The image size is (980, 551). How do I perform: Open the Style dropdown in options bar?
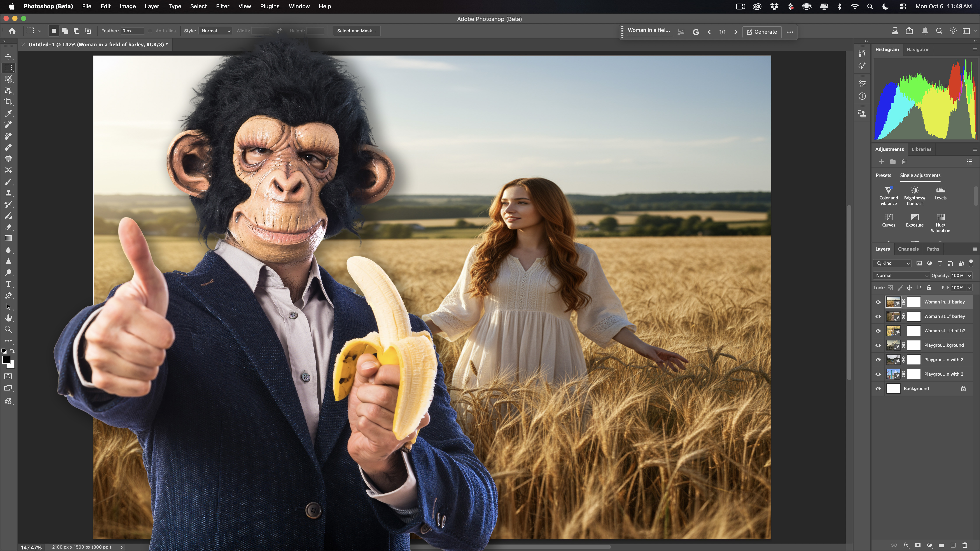215,31
